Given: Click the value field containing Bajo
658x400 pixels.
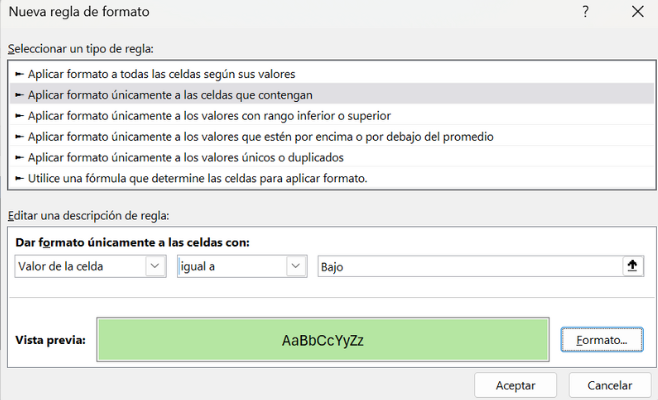Looking at the screenshot, I should (470, 267).
